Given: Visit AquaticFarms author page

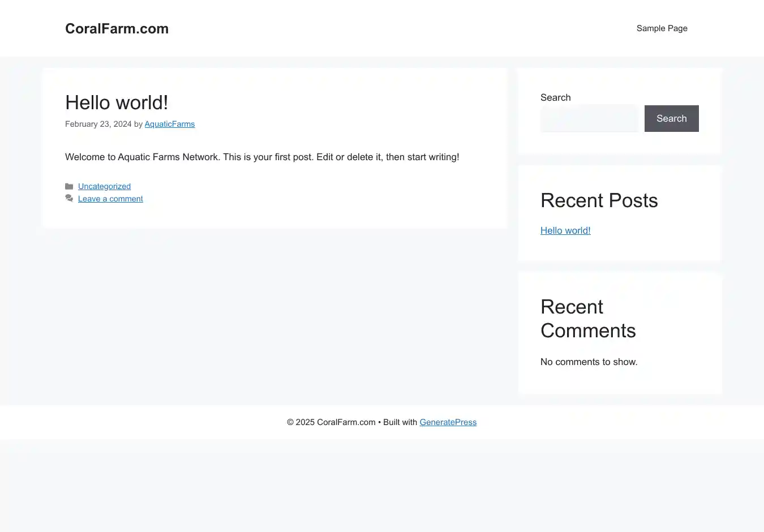Looking at the screenshot, I should point(169,124).
